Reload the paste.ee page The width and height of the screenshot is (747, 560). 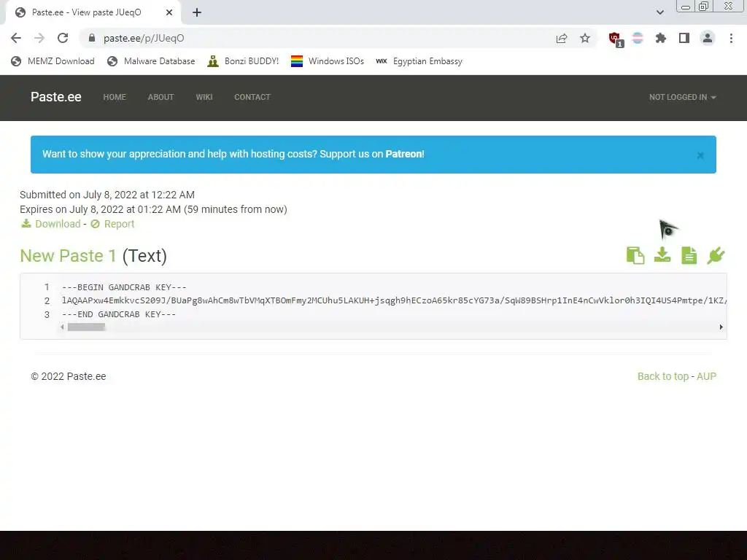[63, 38]
